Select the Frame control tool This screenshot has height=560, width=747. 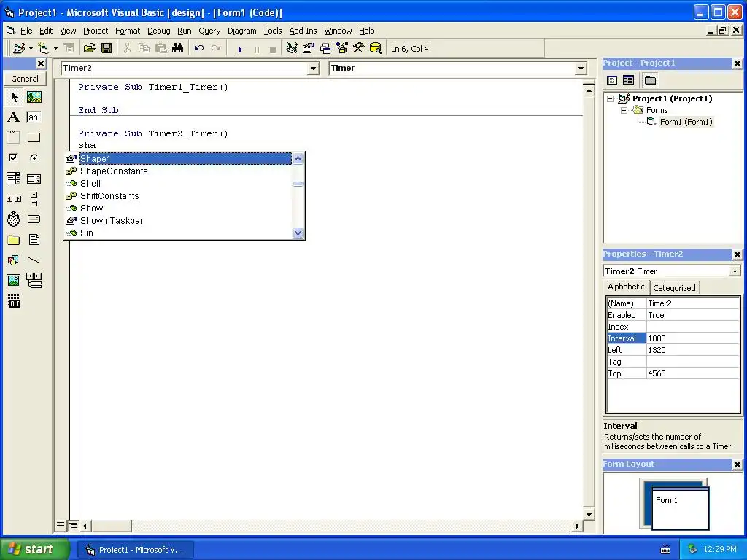(14, 138)
